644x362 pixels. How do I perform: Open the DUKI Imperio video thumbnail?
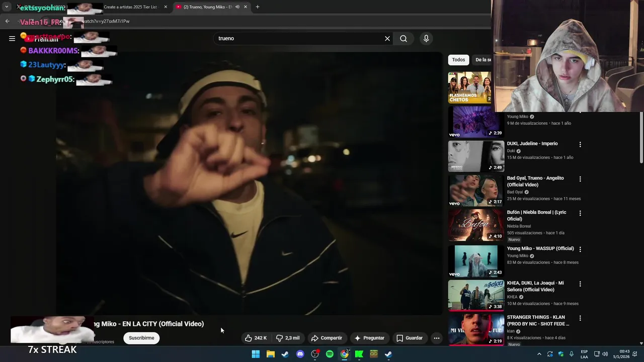476,156
